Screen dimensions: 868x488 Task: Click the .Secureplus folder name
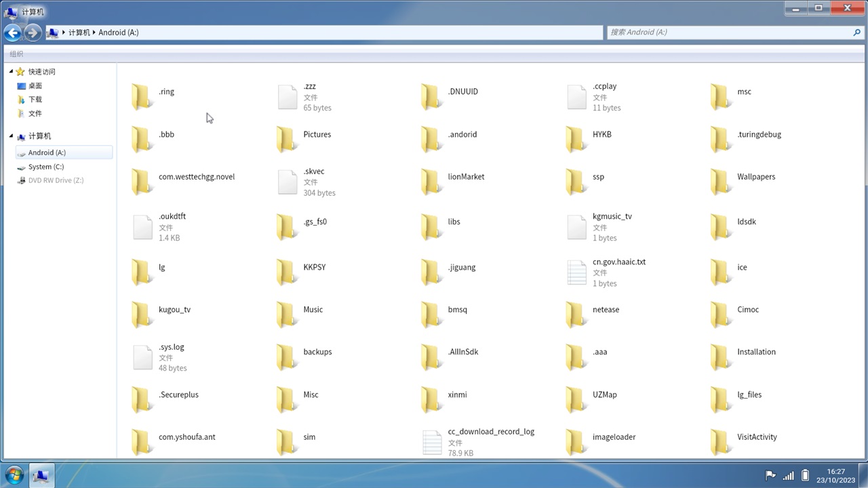click(179, 394)
